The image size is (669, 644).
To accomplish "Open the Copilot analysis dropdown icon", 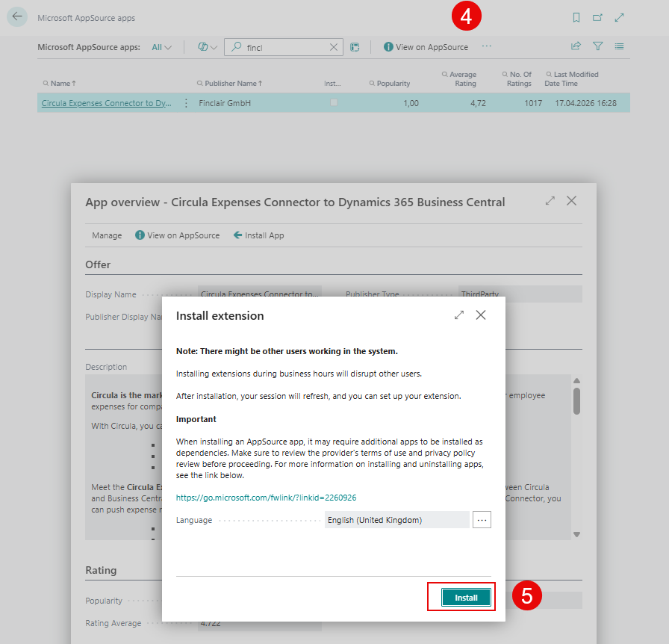I will (208, 47).
